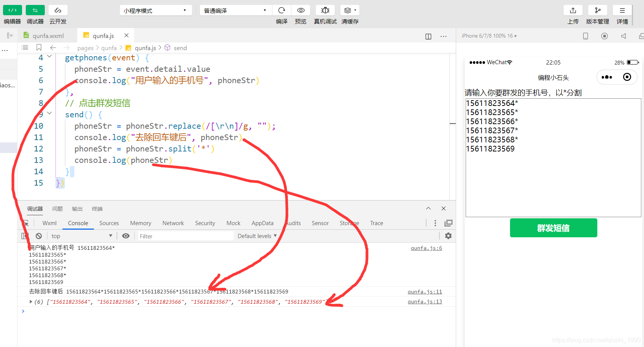The width and height of the screenshot is (644, 347).
Task: Close the qunfa.js tab
Action: pos(126,35)
